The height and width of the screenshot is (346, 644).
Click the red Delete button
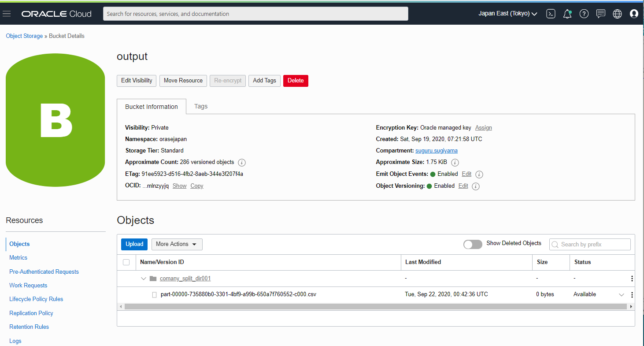296,81
